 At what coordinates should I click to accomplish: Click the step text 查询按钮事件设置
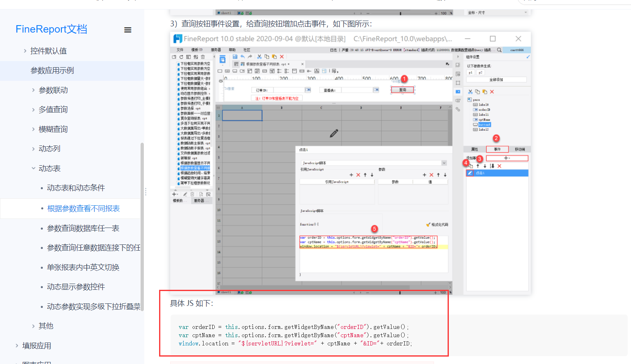coord(211,24)
